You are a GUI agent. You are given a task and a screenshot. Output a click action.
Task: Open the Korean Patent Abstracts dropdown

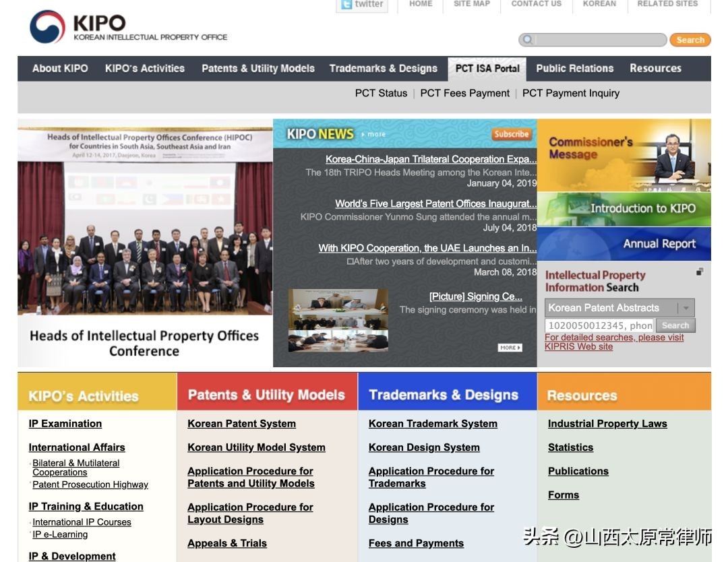pos(687,307)
